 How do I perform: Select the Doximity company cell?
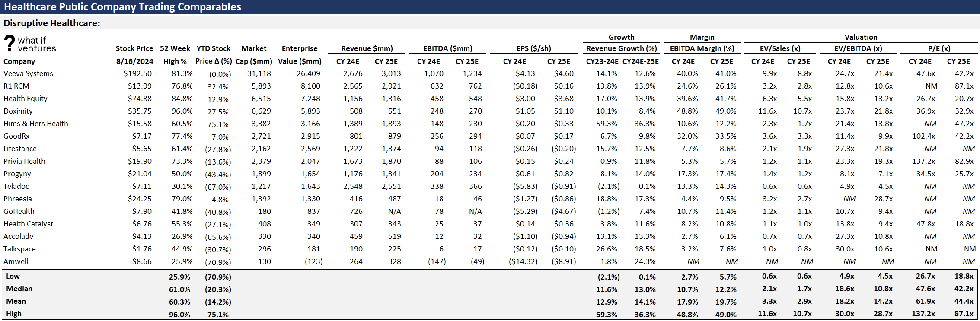18,111
